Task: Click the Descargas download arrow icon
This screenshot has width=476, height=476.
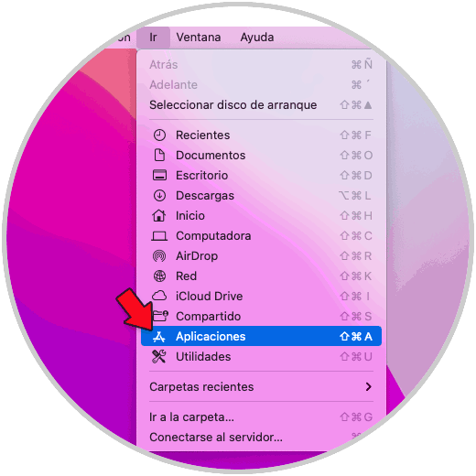Action: (x=159, y=196)
